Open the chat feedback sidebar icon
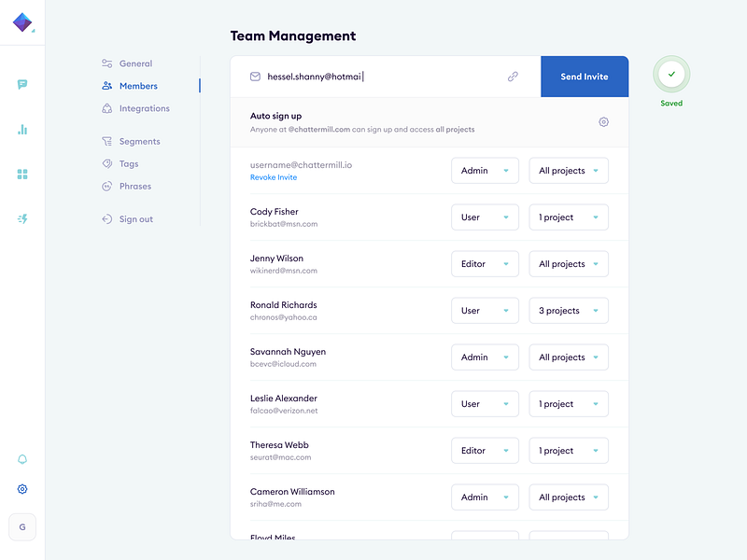The height and width of the screenshot is (560, 747). pyautogui.click(x=22, y=84)
